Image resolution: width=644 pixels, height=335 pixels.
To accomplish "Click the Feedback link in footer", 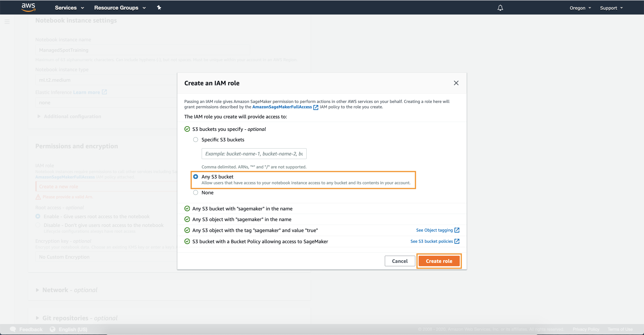I will tap(31, 329).
